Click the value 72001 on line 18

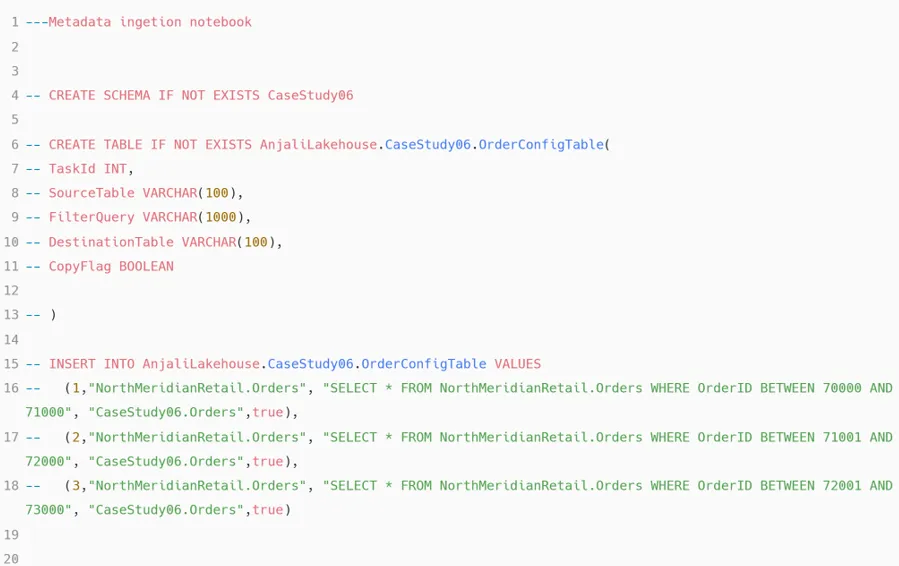tap(842, 485)
